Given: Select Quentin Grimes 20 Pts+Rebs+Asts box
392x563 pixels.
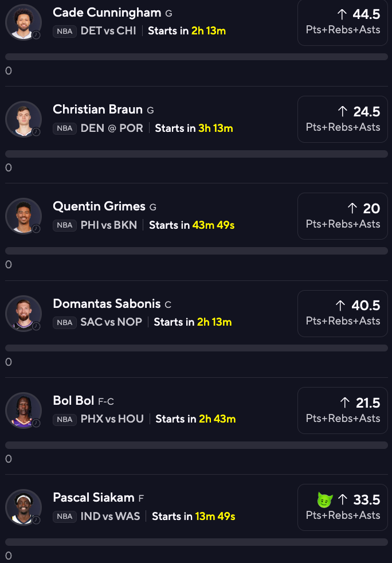Looking at the screenshot, I should pos(343,216).
